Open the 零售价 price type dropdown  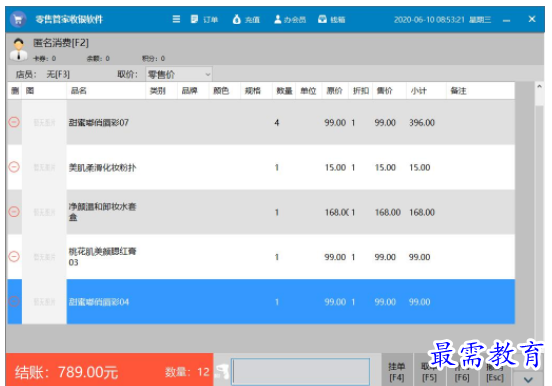[x=179, y=74]
